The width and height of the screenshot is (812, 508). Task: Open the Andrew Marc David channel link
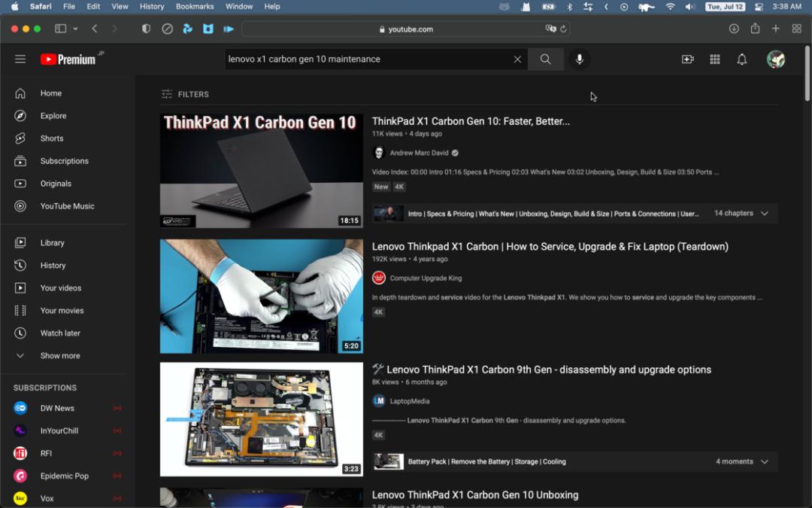419,153
